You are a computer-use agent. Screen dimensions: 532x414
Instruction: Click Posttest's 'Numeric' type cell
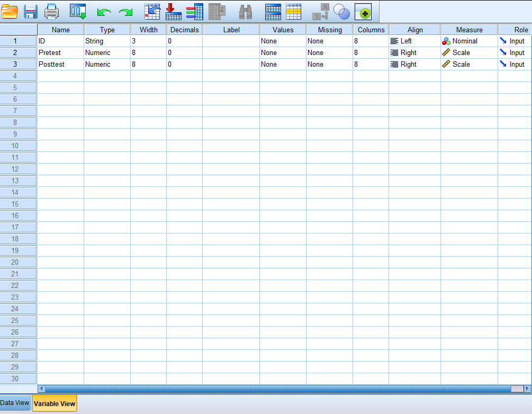[x=107, y=64]
